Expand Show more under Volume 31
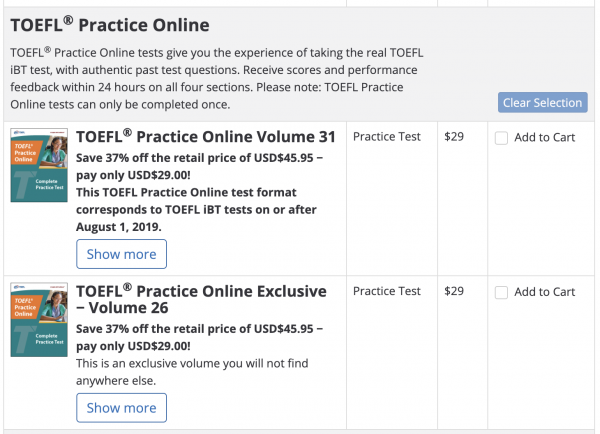Screen dimensions: 600x434 [x=121, y=254]
